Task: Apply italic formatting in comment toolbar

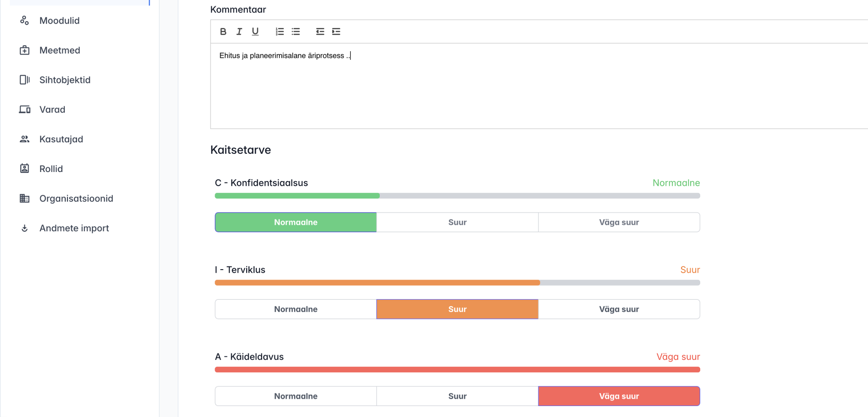Action: (x=239, y=31)
